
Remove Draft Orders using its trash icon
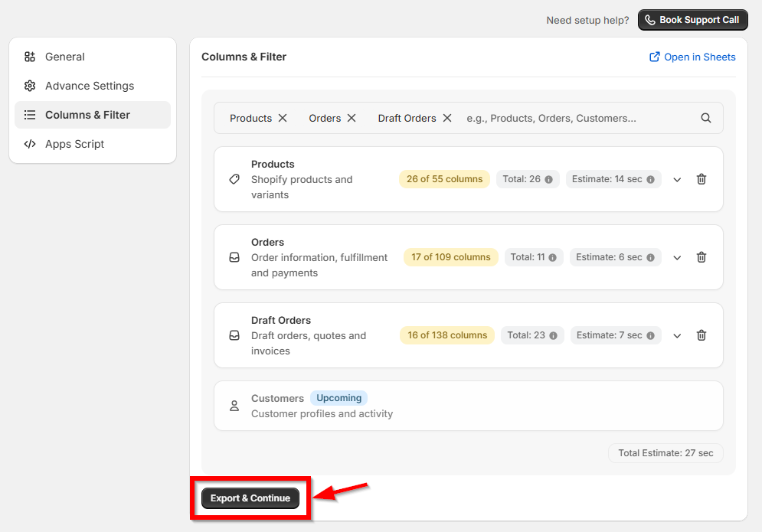coord(701,335)
